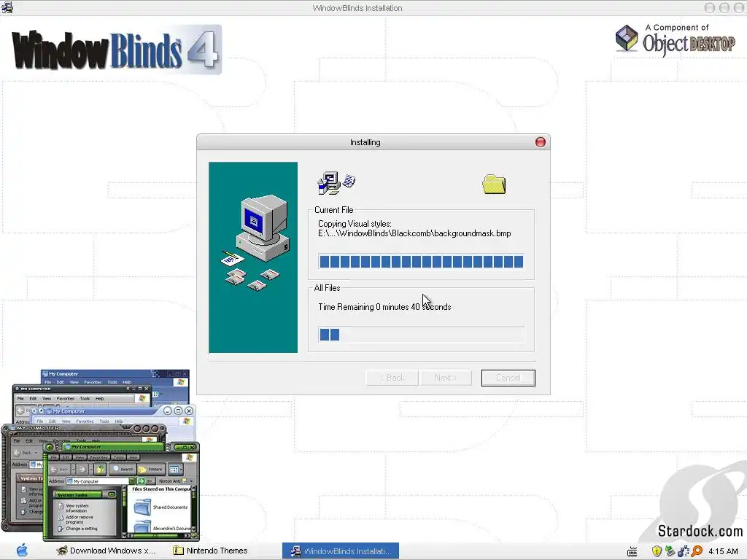
Task: Click the green-skinned My Computer preview thumbnail
Action: 122,491
